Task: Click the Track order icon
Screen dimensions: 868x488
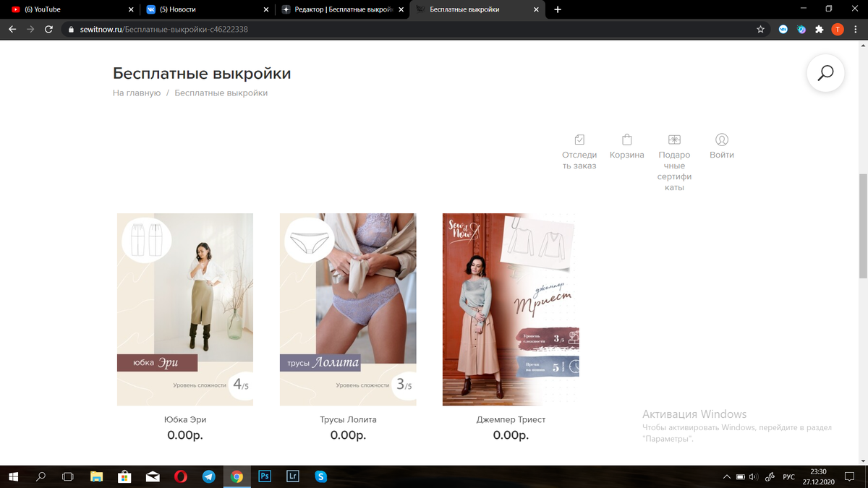Action: [579, 140]
